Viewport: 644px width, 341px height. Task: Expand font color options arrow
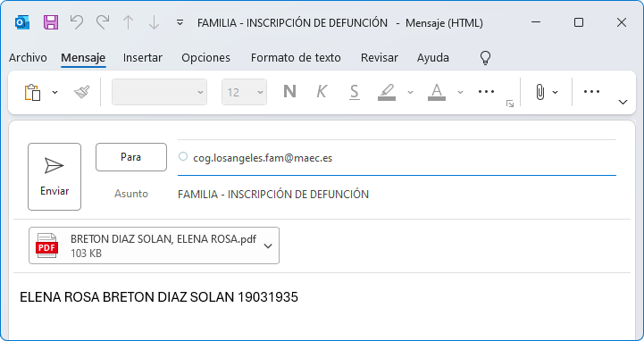(460, 92)
